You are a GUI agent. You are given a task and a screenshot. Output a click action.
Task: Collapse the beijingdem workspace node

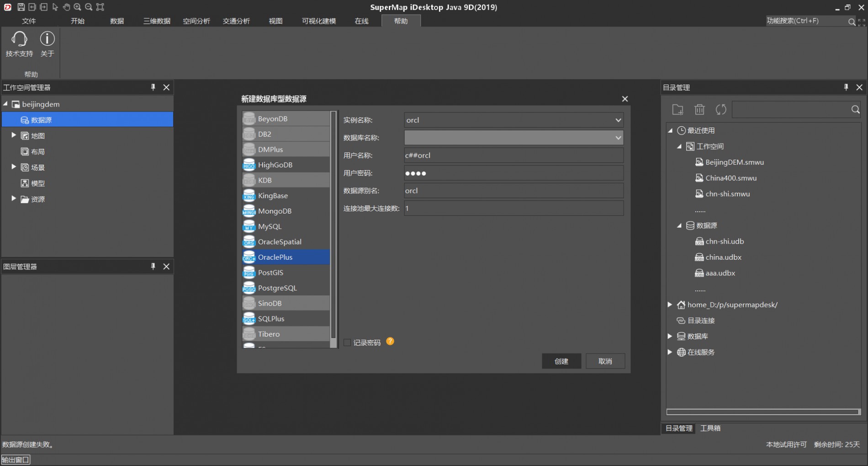(x=5, y=104)
